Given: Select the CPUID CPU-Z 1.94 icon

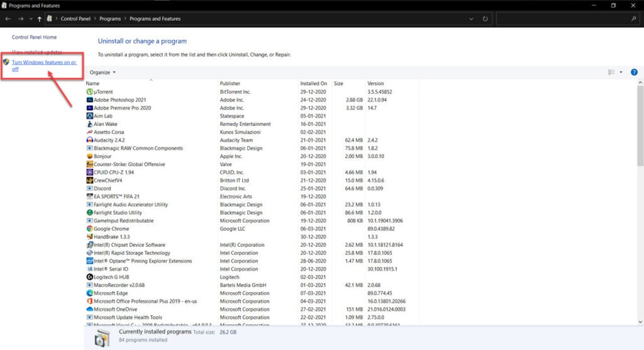Looking at the screenshot, I should [89, 172].
